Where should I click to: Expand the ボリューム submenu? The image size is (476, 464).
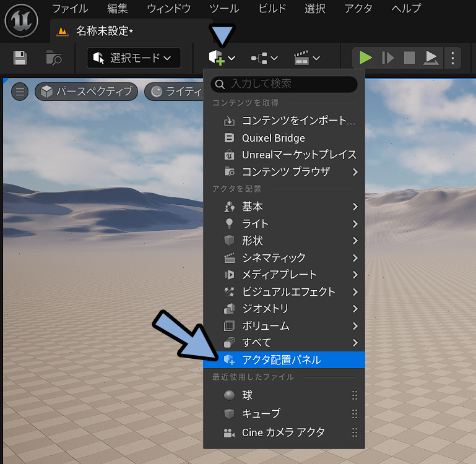(284, 326)
